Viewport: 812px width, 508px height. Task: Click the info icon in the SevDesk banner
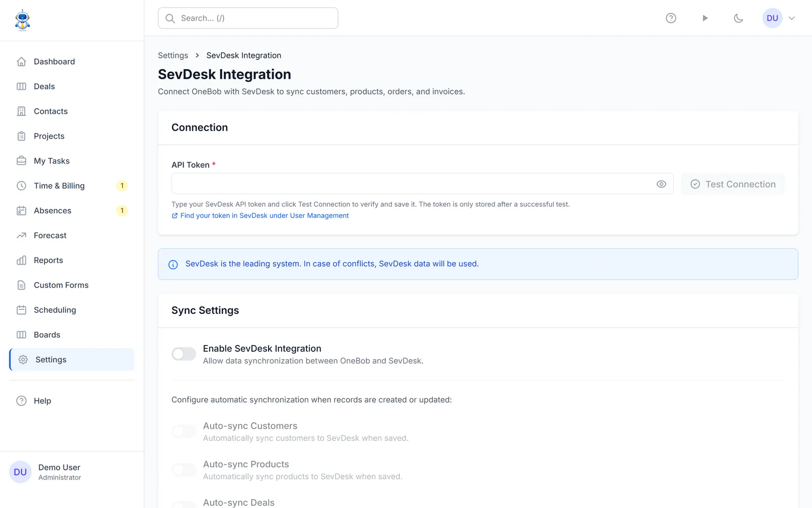(x=173, y=265)
